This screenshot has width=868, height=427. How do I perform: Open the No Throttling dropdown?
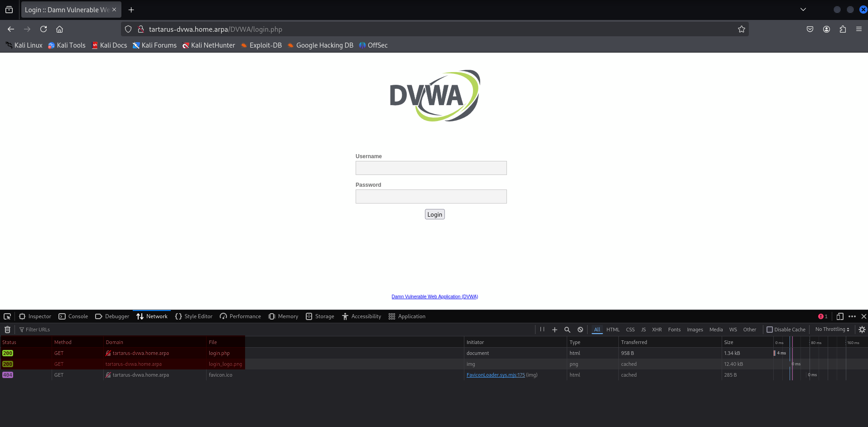[832, 330]
